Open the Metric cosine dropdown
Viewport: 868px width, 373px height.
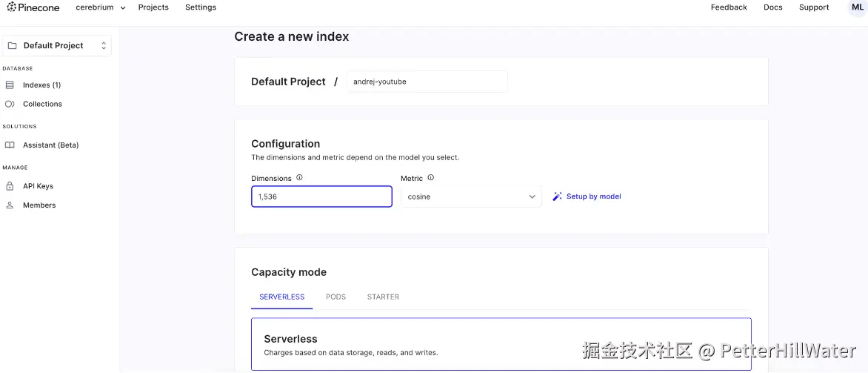click(471, 197)
